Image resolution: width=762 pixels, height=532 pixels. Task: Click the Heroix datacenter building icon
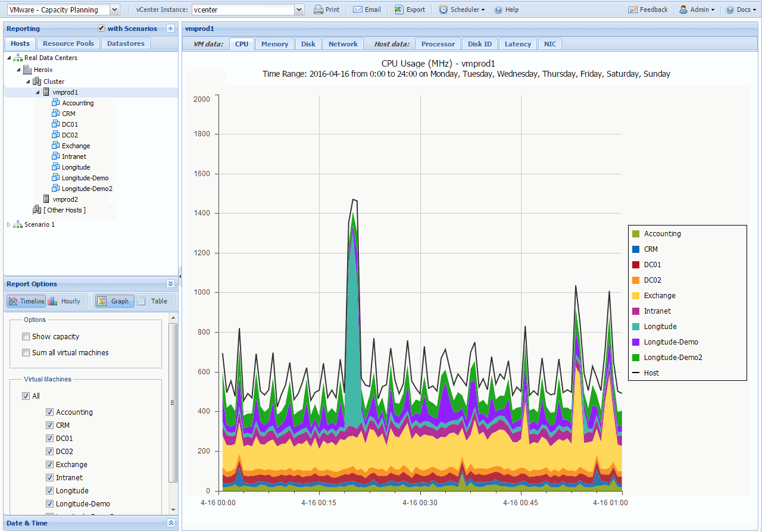27,70
